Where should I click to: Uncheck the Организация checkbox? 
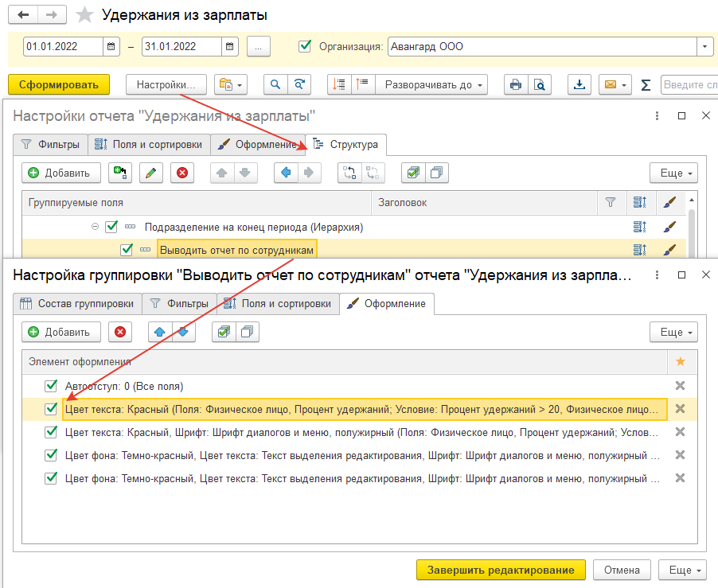coord(304,47)
